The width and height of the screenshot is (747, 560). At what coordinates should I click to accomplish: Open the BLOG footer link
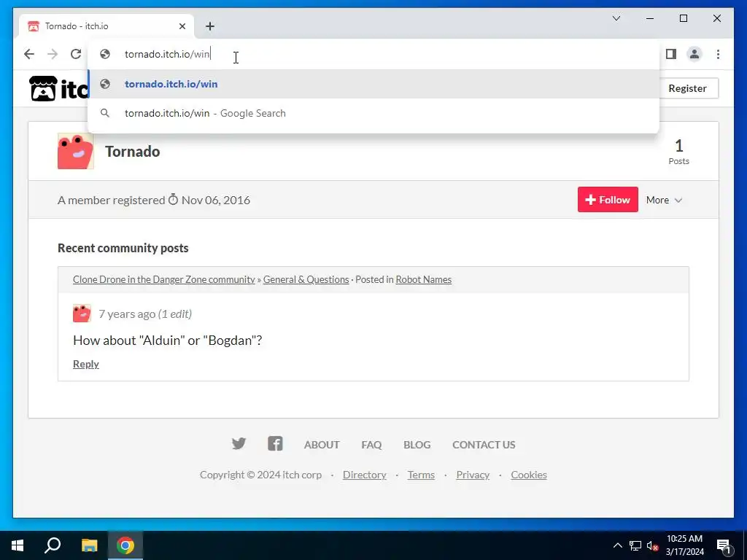tap(417, 445)
